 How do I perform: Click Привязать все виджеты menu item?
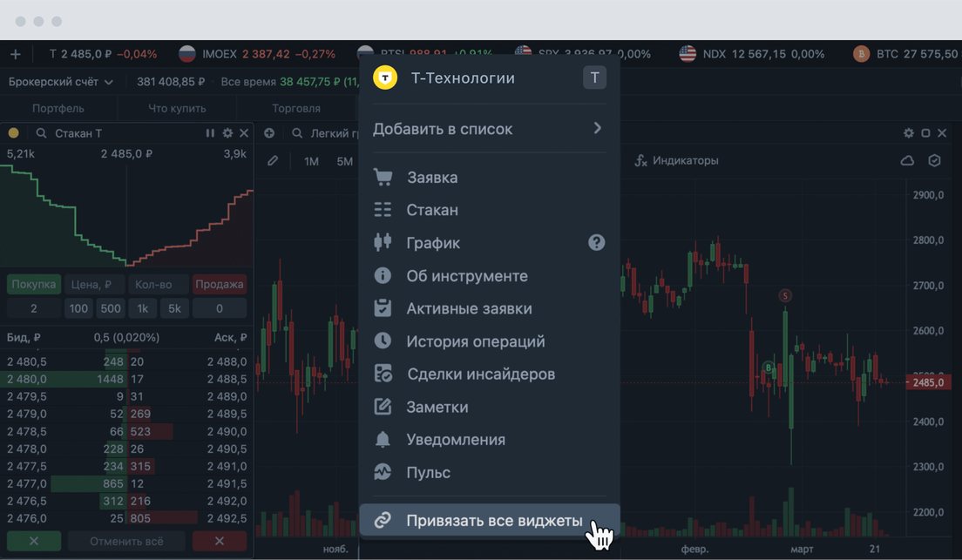489,520
